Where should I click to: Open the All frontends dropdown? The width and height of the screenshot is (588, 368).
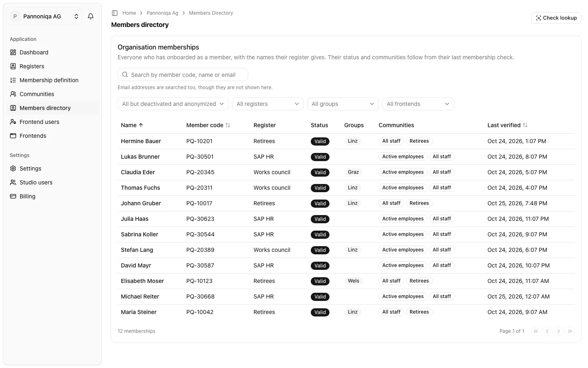418,104
